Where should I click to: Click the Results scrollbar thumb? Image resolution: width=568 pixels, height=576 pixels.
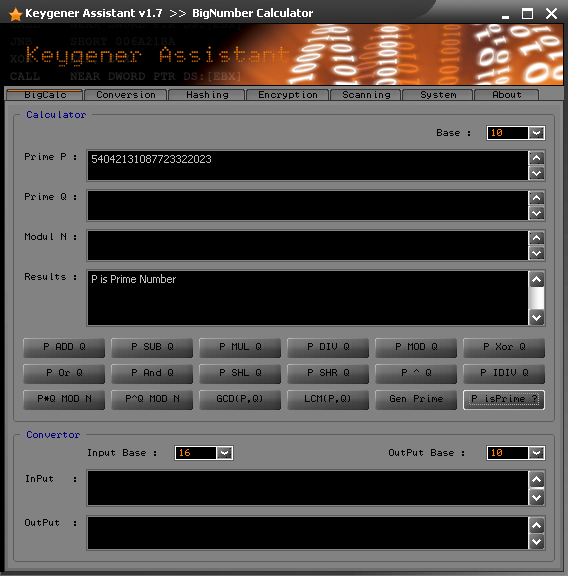click(x=536, y=298)
